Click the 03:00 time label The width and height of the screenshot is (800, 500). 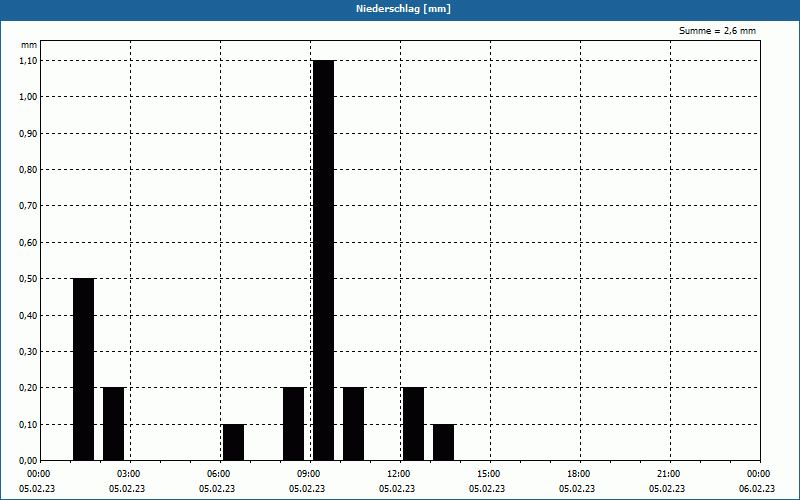127,474
